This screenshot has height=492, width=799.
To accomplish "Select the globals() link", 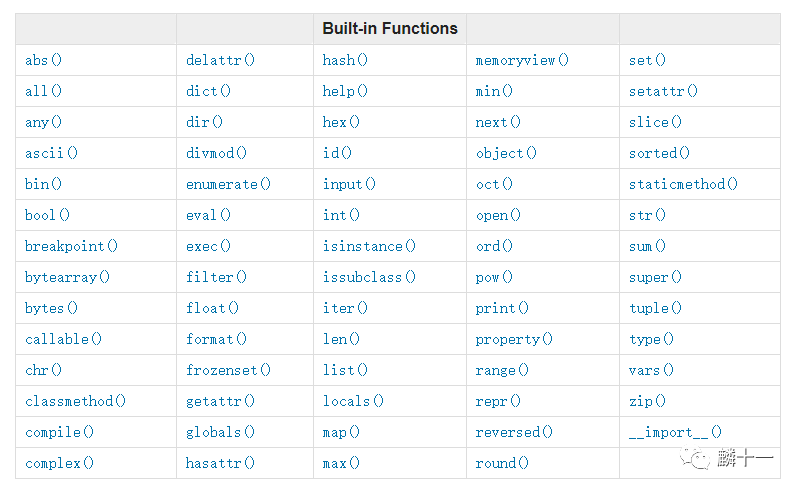I will coord(220,432).
